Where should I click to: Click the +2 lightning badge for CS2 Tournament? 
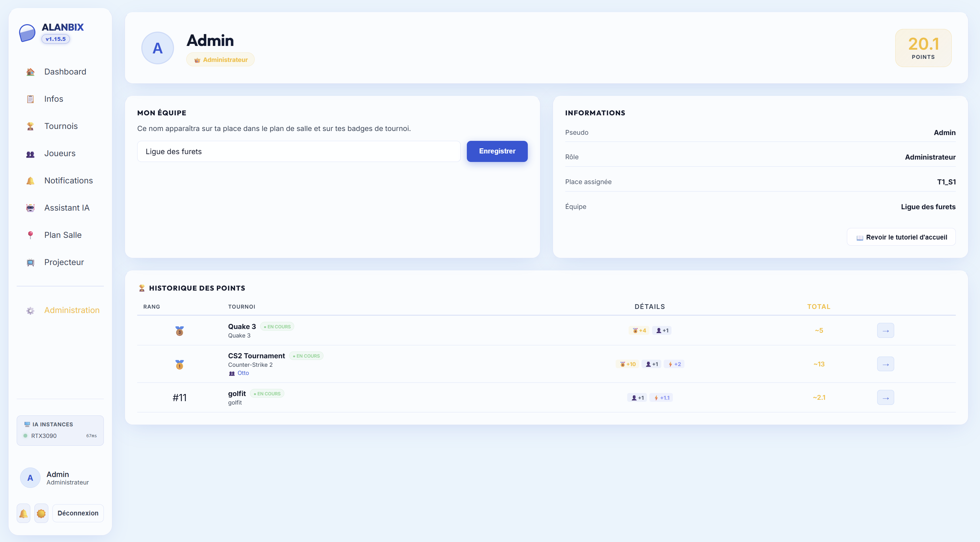[675, 364]
